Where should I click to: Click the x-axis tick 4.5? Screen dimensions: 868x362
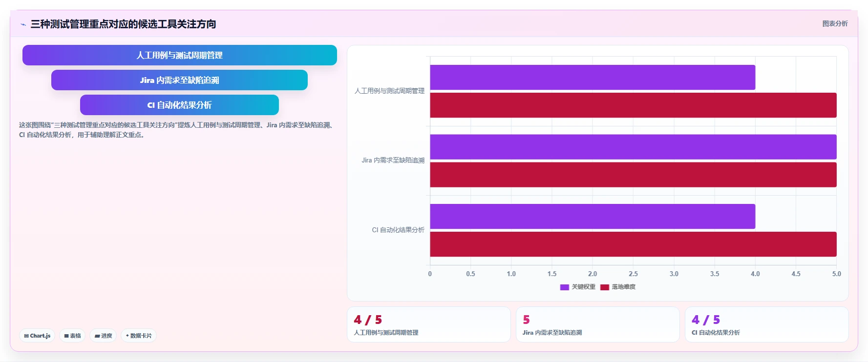click(796, 274)
